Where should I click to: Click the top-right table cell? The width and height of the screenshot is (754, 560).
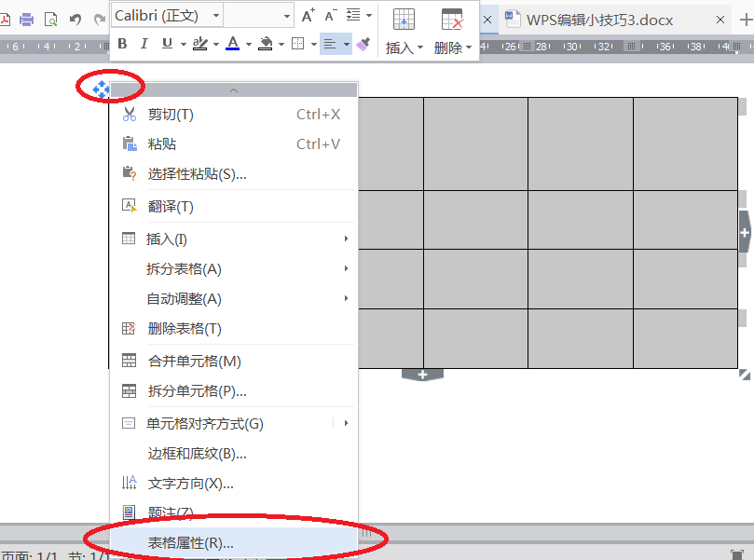coord(685,143)
